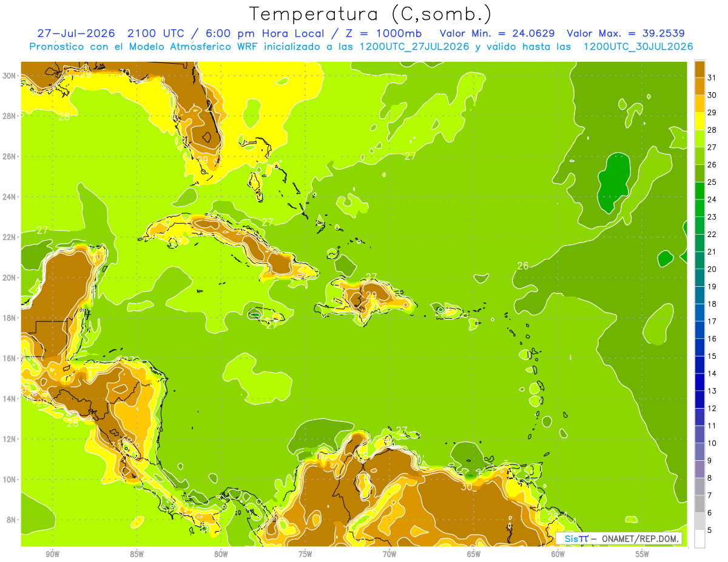Click the "75W" longitude axis label

[x=305, y=554]
